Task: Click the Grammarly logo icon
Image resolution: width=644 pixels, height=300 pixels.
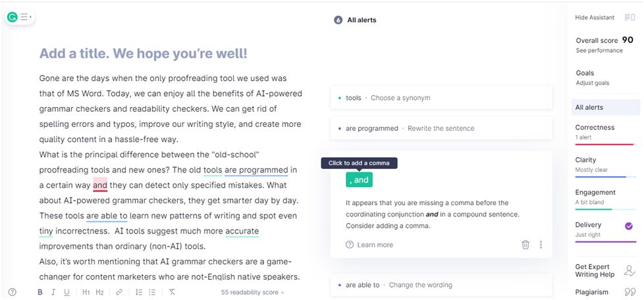Action: tap(13, 17)
